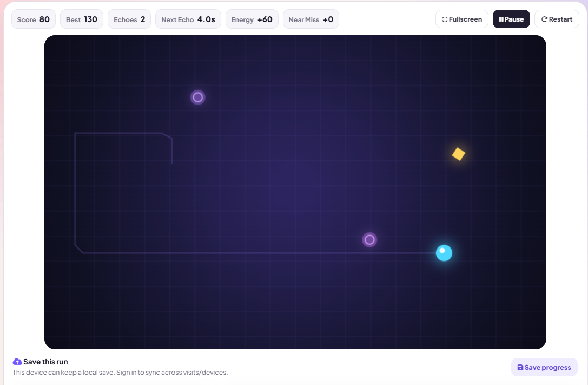This screenshot has height=385, width=588.
Task: Click the Next Echo 4.0s timer
Action: click(x=188, y=19)
